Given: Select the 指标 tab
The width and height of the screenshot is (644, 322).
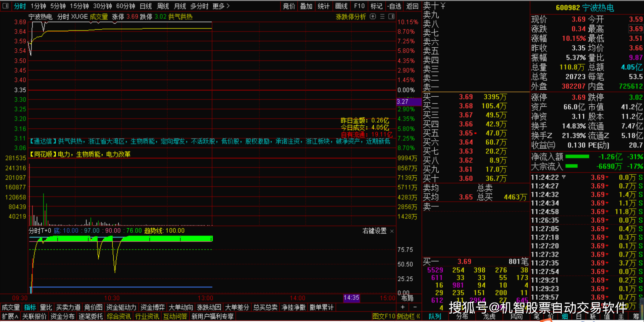Looking at the screenshot, I should click(30, 307).
